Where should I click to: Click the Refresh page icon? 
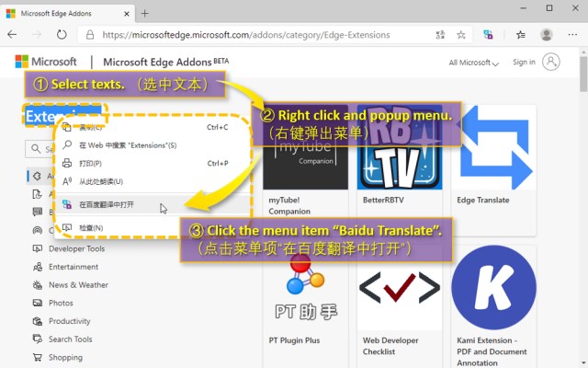(62, 35)
